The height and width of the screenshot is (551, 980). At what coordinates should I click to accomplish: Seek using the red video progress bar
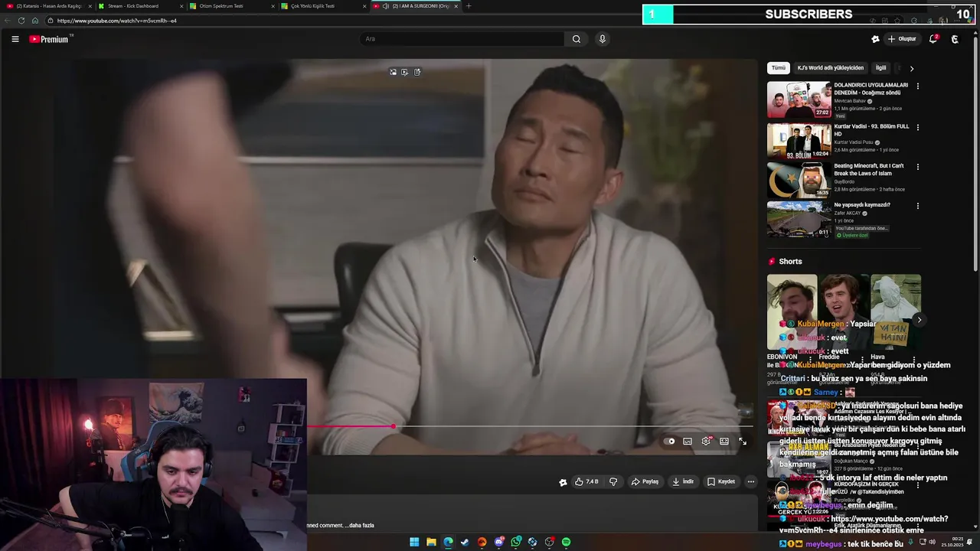530,426
